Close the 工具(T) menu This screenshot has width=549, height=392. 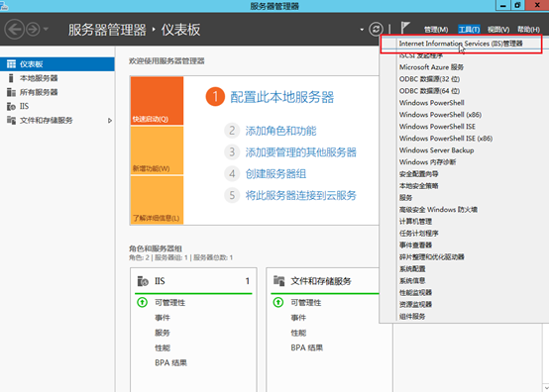point(469,30)
